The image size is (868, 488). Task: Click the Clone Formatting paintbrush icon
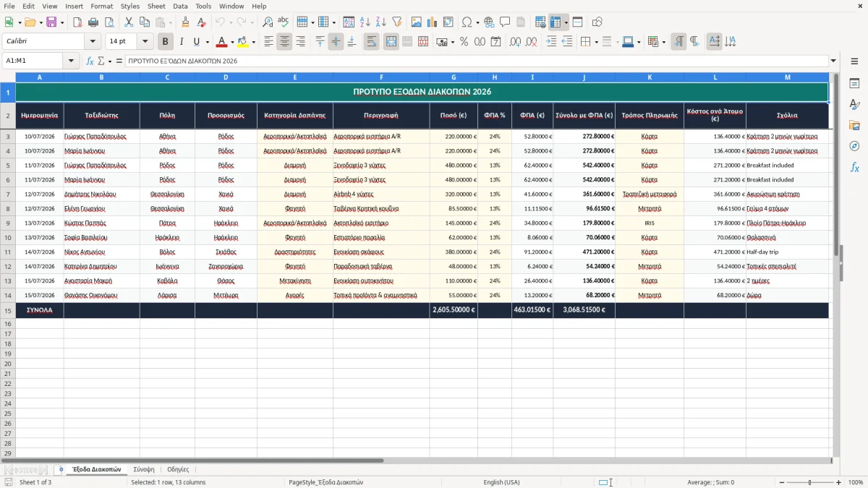coord(185,22)
